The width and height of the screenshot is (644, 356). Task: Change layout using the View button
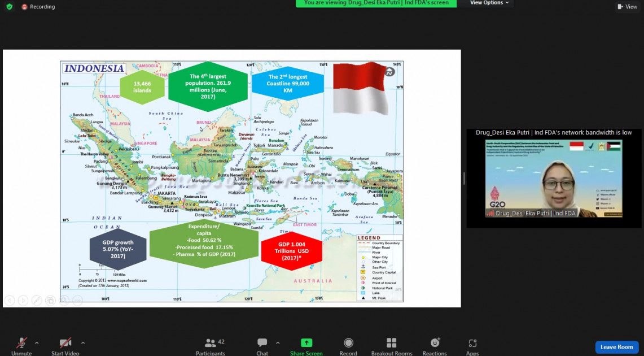tap(627, 7)
